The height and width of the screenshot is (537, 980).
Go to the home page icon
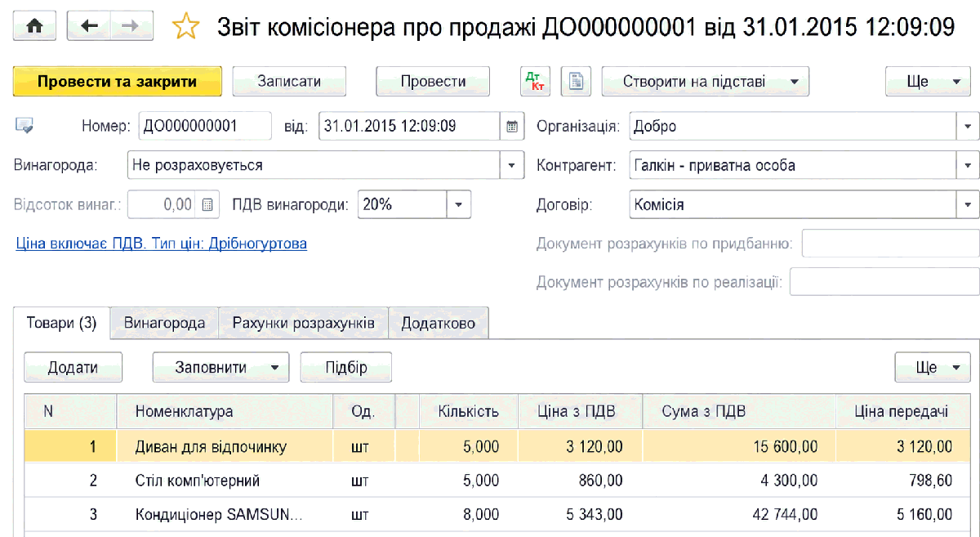click(x=34, y=26)
